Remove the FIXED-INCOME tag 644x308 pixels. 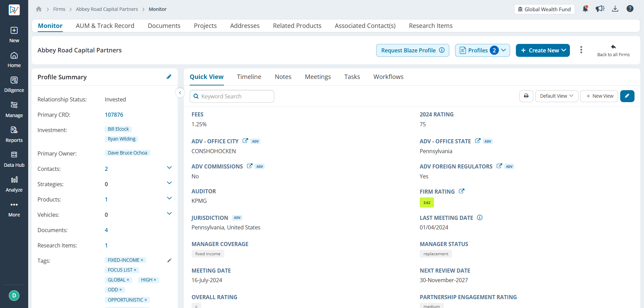pos(142,260)
